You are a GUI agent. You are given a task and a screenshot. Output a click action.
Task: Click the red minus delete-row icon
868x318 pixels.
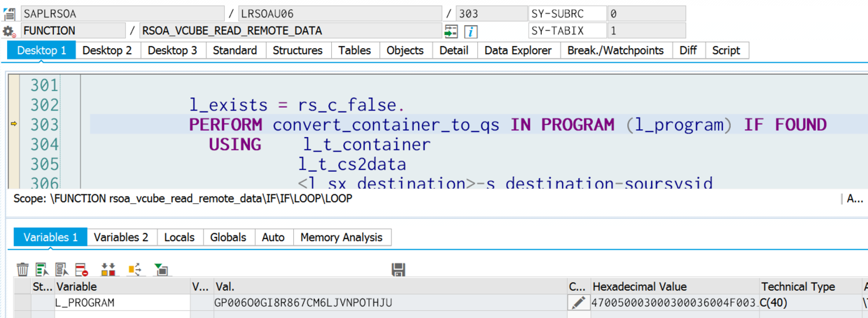point(82,270)
